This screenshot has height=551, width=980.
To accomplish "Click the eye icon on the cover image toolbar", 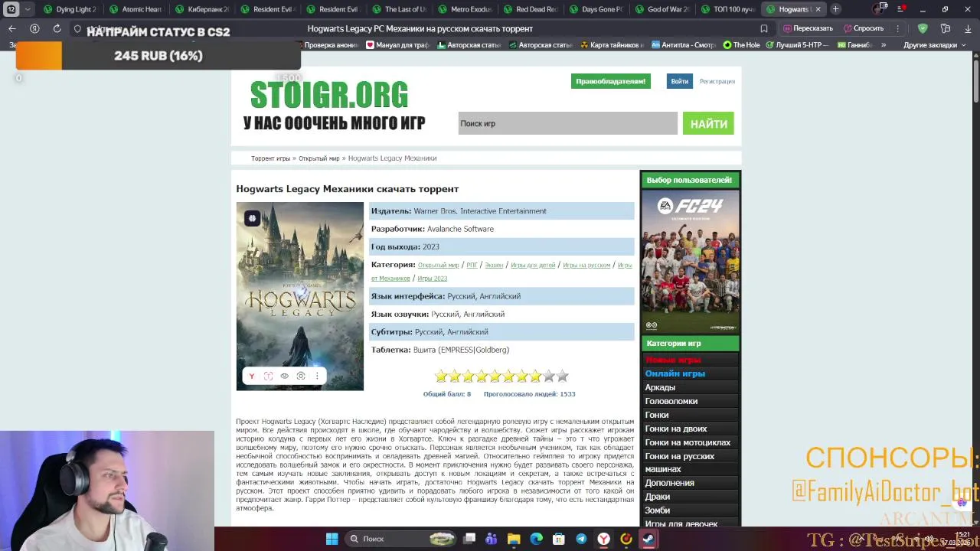I will (x=284, y=376).
